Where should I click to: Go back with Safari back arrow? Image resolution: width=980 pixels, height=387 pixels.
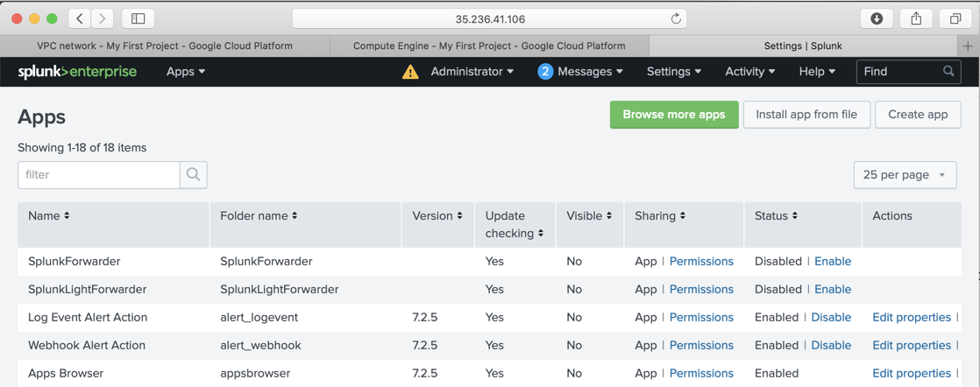click(x=80, y=18)
